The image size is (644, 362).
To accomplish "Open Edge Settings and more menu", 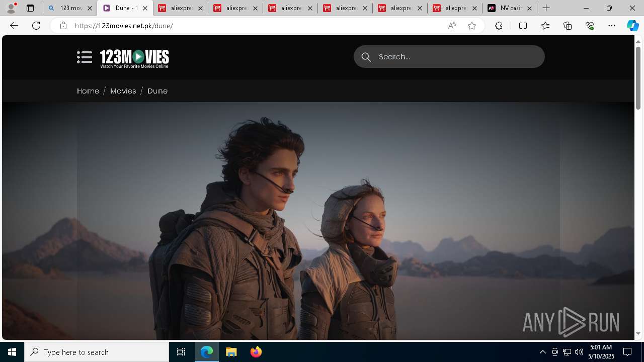I will coord(612,26).
